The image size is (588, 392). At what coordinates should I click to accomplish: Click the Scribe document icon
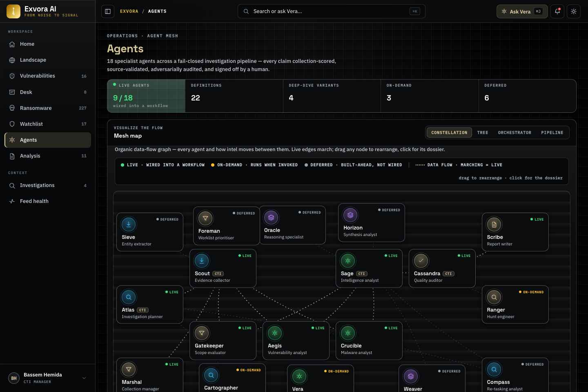tap(494, 224)
